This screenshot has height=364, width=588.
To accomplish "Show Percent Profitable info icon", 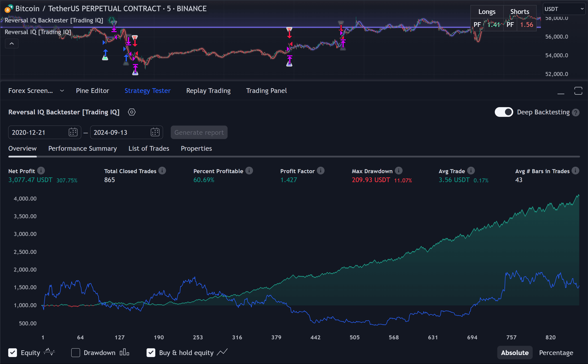I will coord(249,171).
